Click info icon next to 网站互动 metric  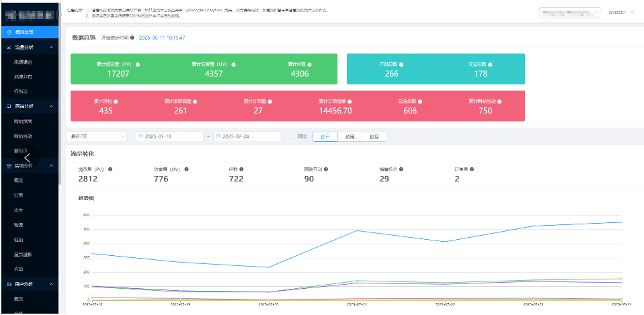(327, 169)
